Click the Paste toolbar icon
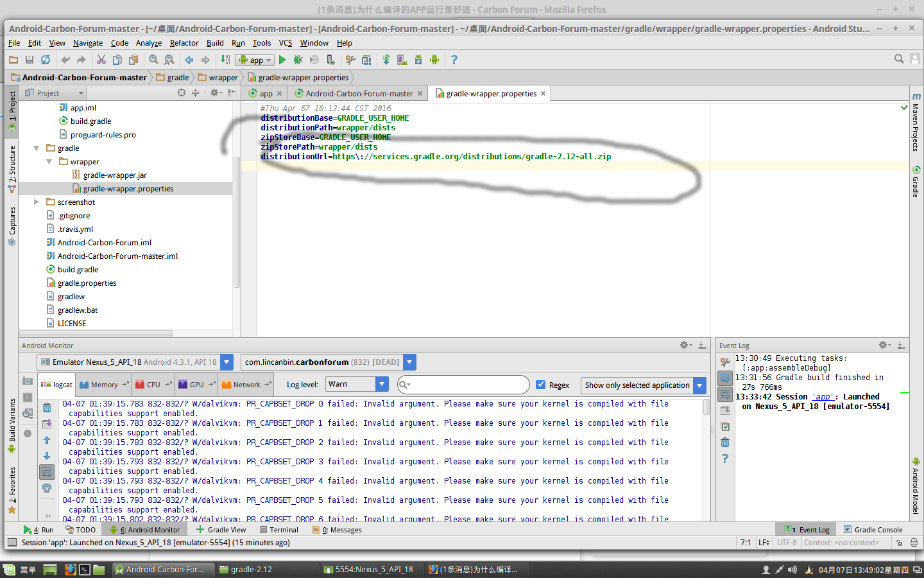The image size is (924, 578). pyautogui.click(x=133, y=60)
